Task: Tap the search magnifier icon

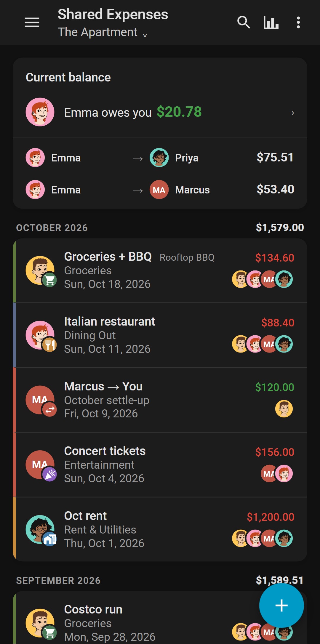Action: pos(244,23)
